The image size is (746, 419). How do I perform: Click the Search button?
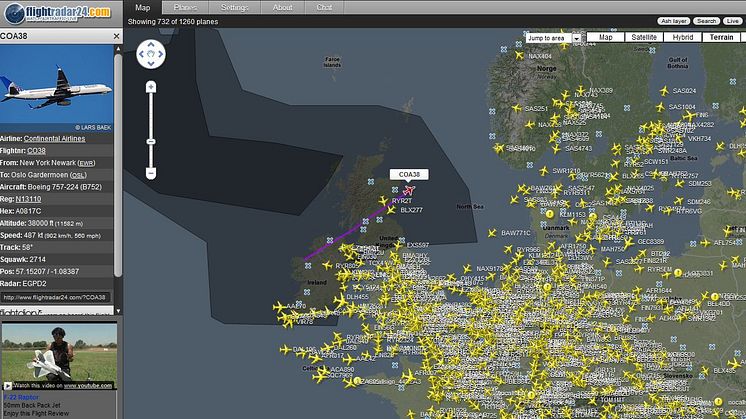coord(707,21)
